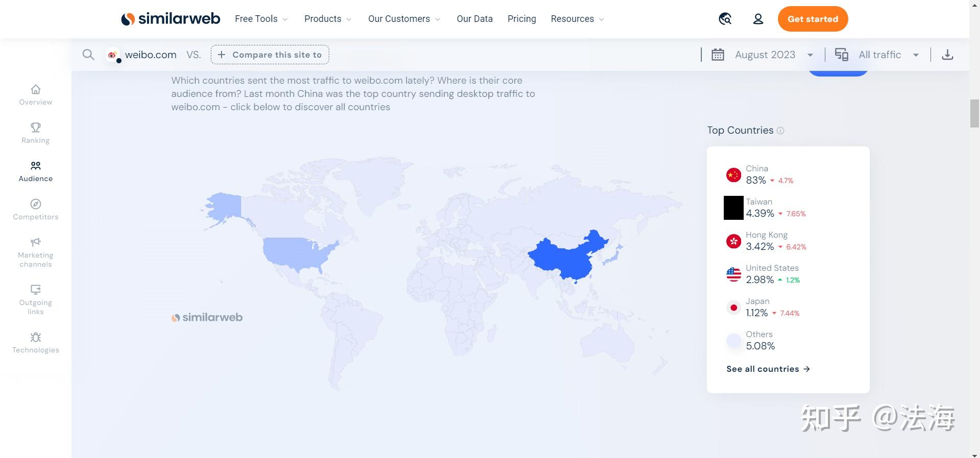Open the All traffic dropdown

pyautogui.click(x=889, y=55)
